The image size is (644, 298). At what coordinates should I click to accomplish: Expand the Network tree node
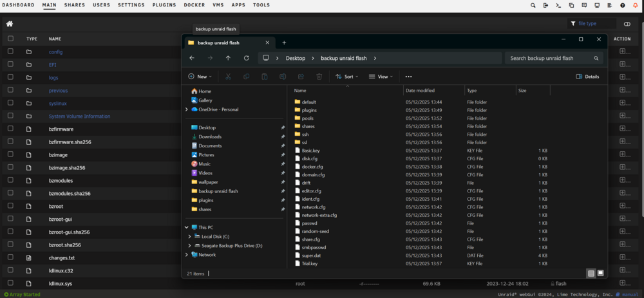coord(187,254)
